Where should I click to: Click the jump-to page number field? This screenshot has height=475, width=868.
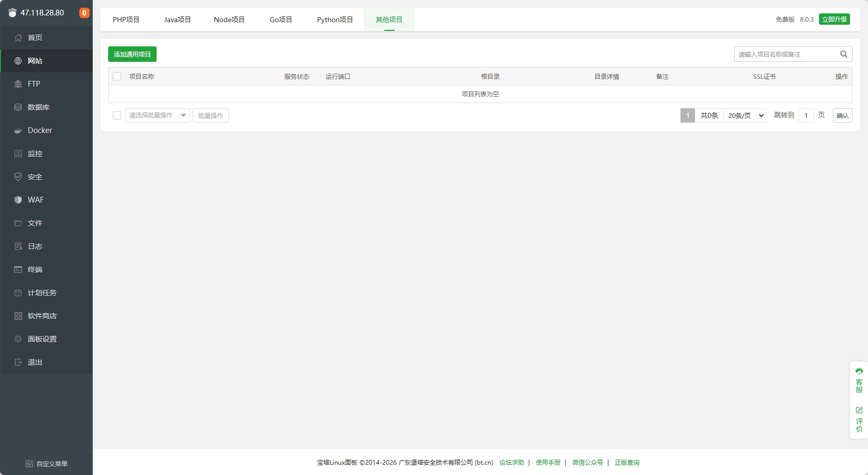coord(806,115)
